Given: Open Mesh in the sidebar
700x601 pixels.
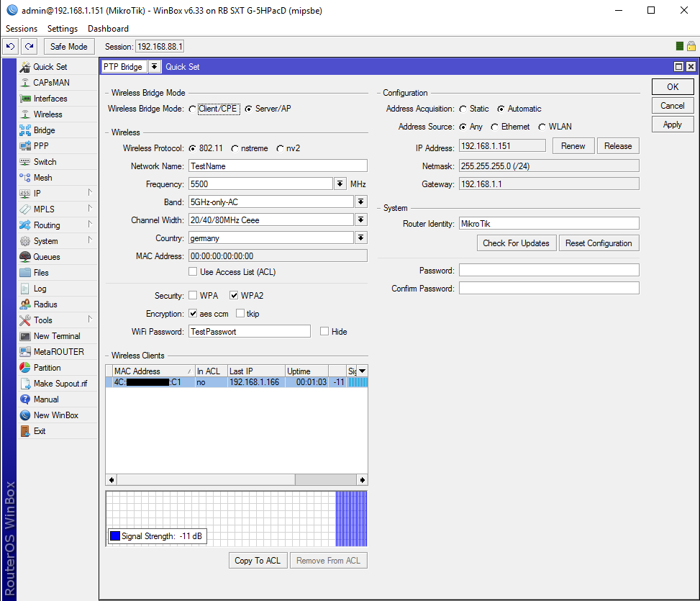Looking at the screenshot, I should click(42, 178).
